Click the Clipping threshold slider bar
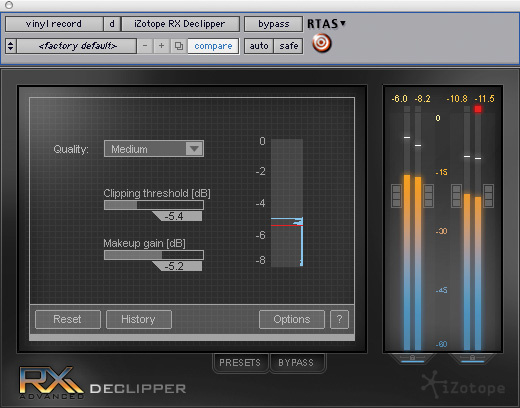The width and height of the screenshot is (520, 408). [154, 205]
